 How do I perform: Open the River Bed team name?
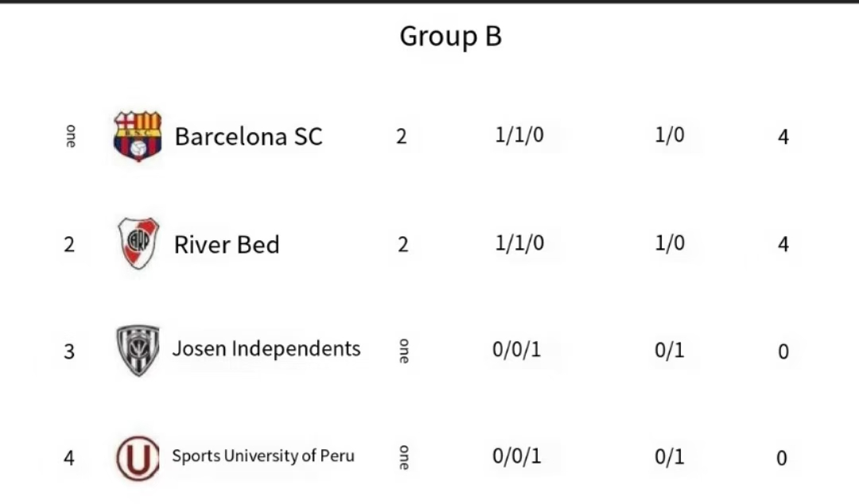(227, 245)
